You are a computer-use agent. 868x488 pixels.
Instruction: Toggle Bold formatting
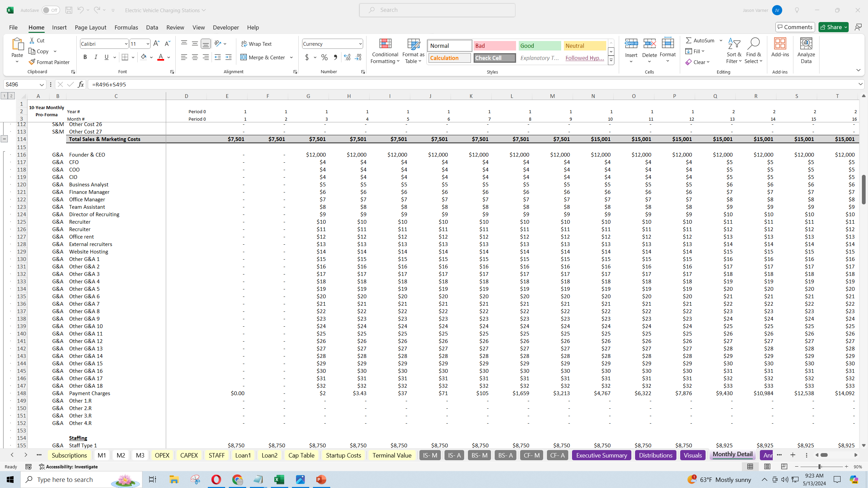pyautogui.click(x=85, y=57)
